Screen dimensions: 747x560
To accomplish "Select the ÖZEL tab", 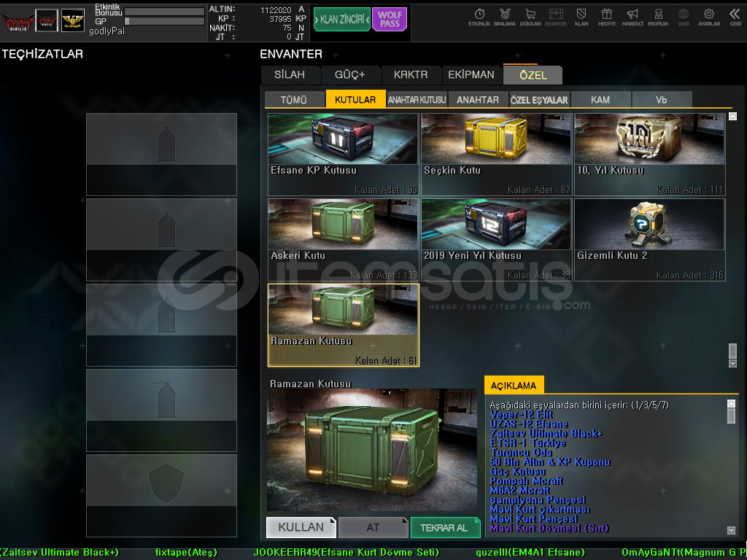I will pos(533,75).
